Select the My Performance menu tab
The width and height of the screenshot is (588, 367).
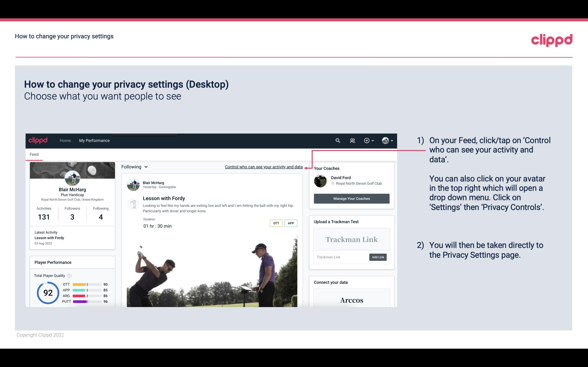click(x=94, y=140)
